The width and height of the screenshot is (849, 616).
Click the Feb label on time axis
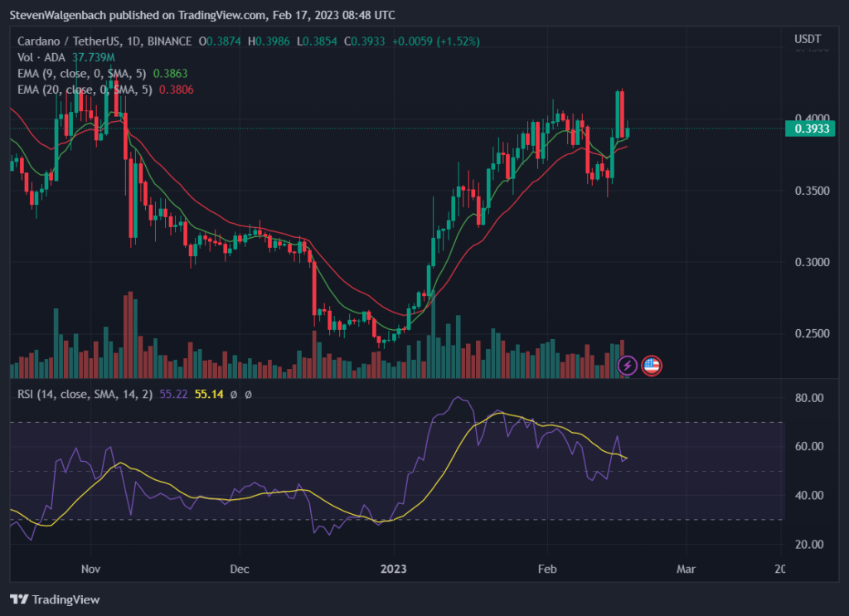click(547, 569)
